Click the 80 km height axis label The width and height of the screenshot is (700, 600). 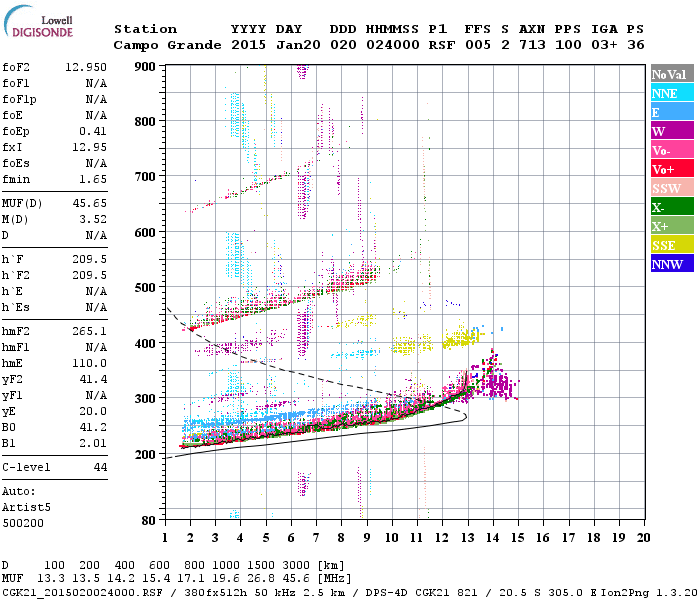pos(149,521)
